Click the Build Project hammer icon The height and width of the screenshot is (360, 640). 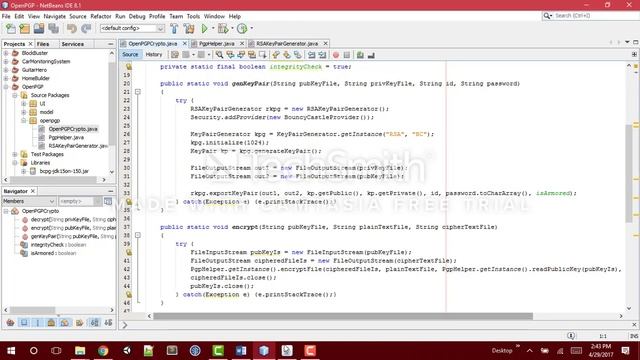[x=174, y=29]
